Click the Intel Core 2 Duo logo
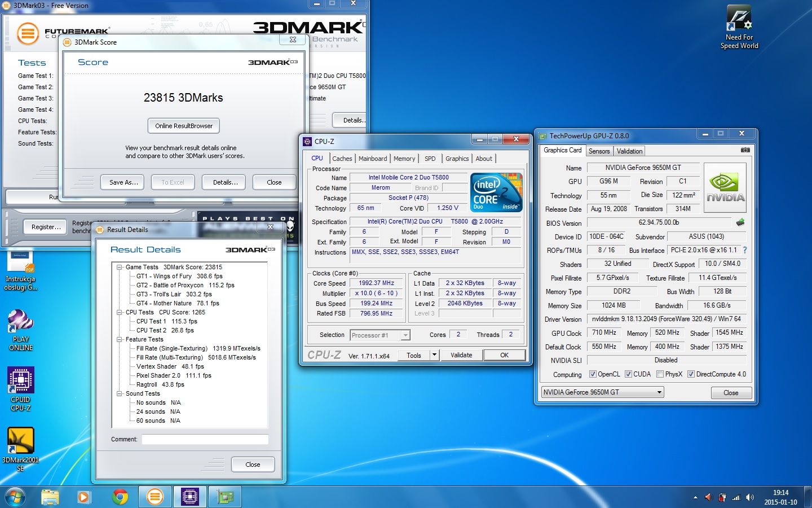 point(496,192)
